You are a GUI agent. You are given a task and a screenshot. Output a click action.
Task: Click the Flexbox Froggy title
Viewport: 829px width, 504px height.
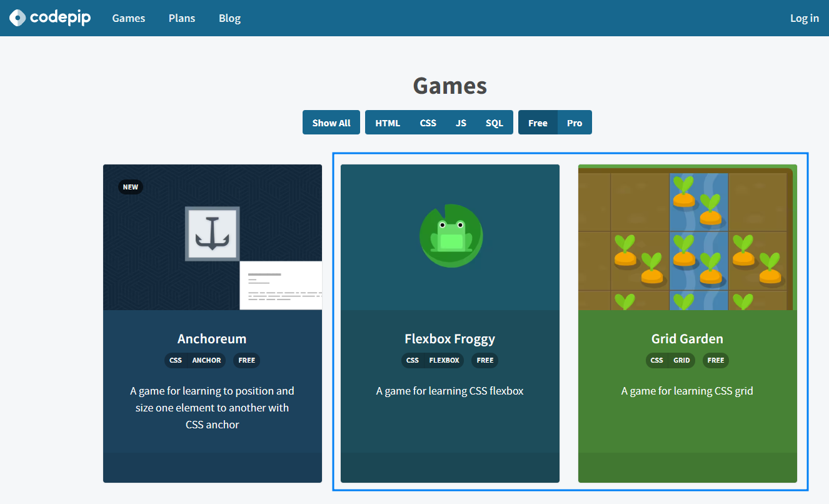coord(450,339)
